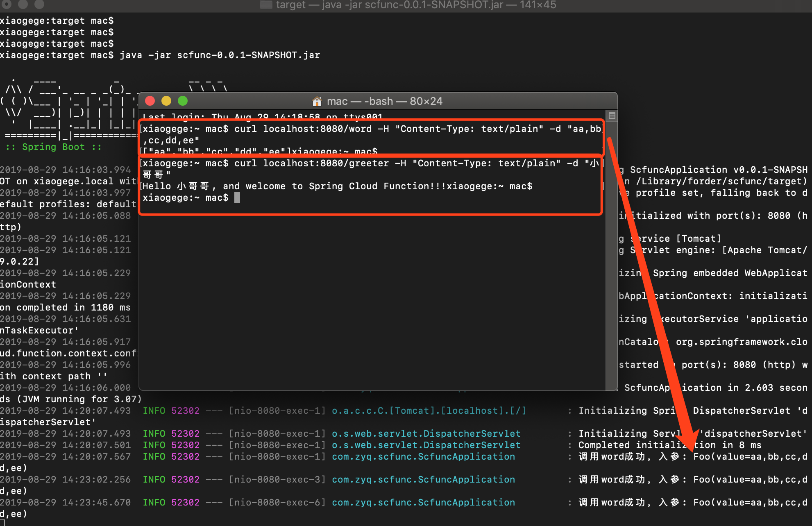This screenshot has height=526, width=812.
Task: Click the 调用word成功 log message
Action: click(x=610, y=456)
